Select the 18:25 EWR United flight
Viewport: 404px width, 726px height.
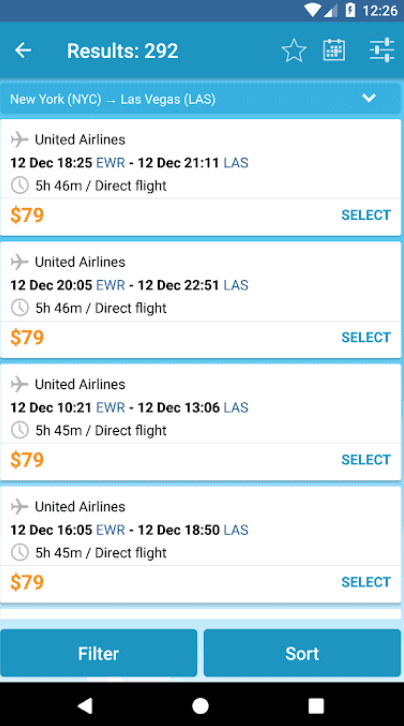(x=366, y=215)
